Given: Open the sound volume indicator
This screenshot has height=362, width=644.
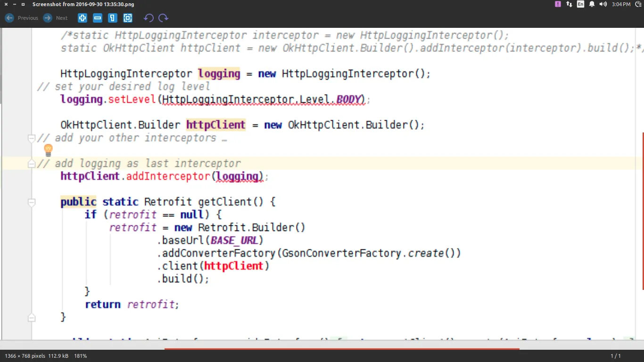Looking at the screenshot, I should coord(603,4).
